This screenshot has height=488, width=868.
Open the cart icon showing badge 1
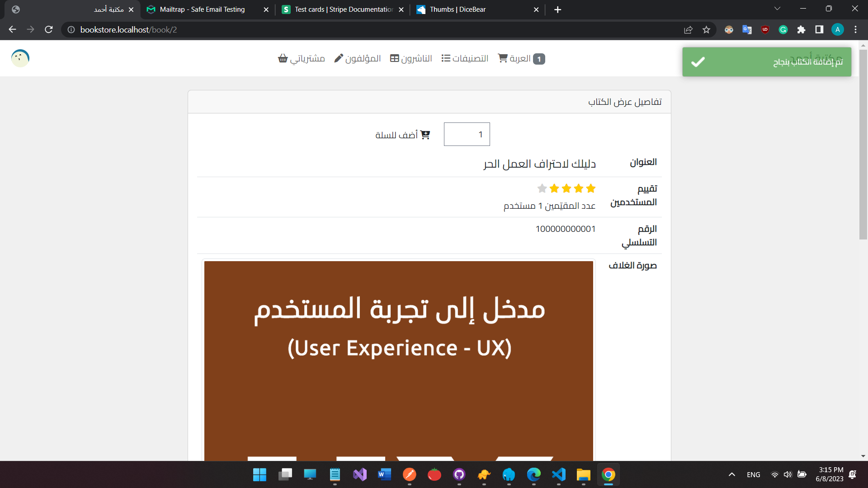503,58
